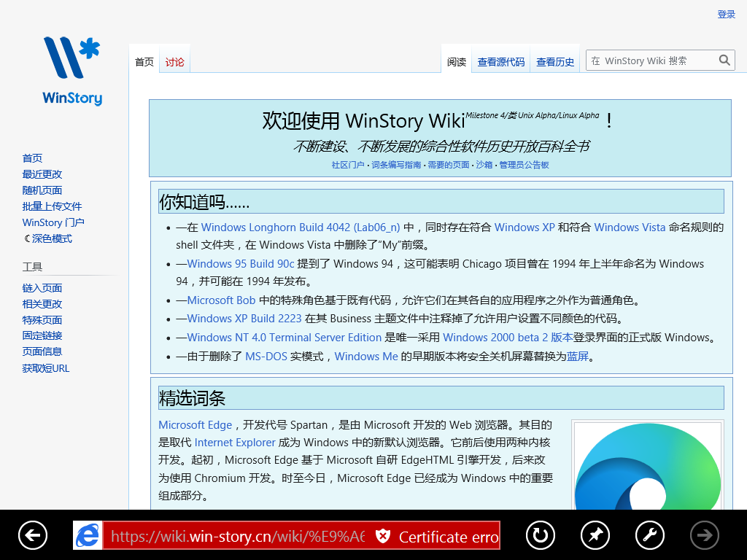Click the Microsoft Bob link
Image resolution: width=747 pixels, height=560 pixels.
click(221, 300)
